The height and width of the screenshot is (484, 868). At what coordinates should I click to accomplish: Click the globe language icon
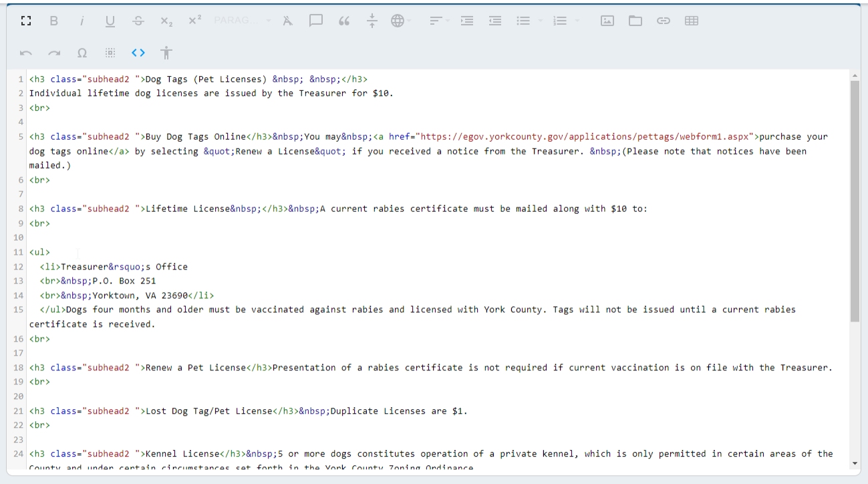[398, 21]
